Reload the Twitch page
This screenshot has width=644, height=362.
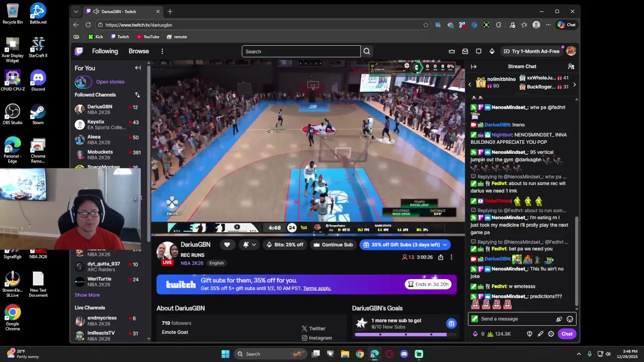tap(88, 25)
